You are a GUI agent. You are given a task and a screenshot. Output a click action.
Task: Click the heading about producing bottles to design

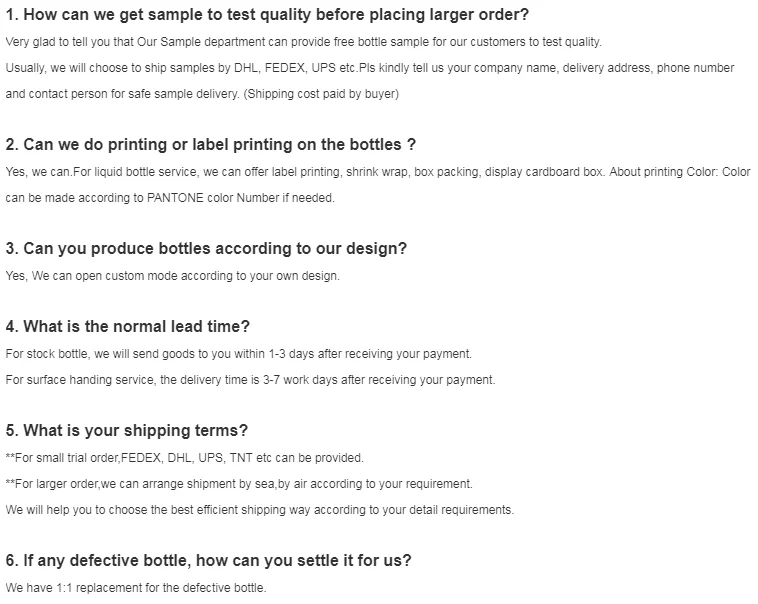coord(206,249)
